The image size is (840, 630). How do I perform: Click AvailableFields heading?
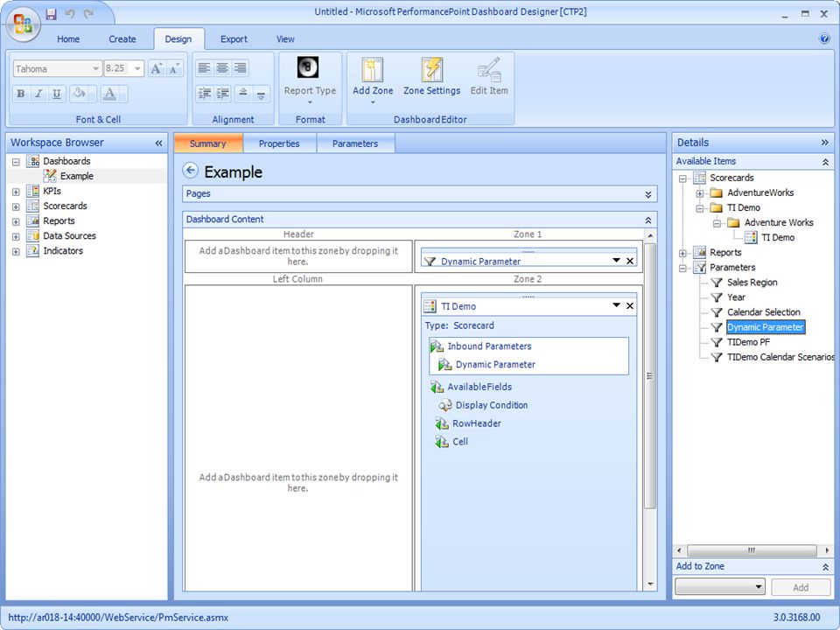(479, 387)
